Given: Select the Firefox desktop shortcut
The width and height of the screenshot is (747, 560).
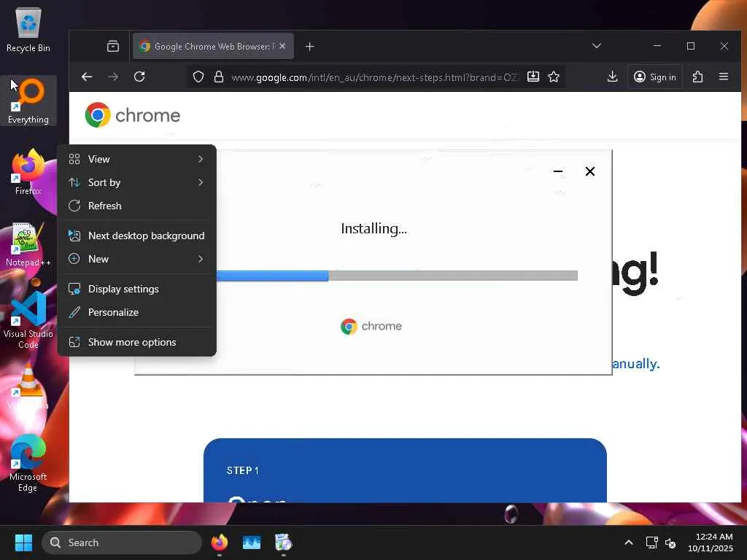Looking at the screenshot, I should tap(28, 172).
